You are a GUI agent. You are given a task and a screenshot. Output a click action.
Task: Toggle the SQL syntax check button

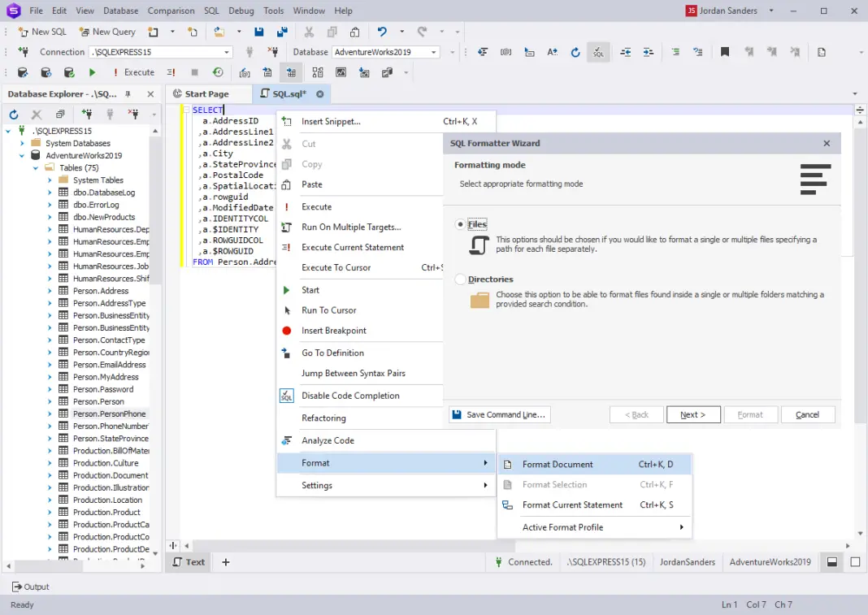pos(598,52)
